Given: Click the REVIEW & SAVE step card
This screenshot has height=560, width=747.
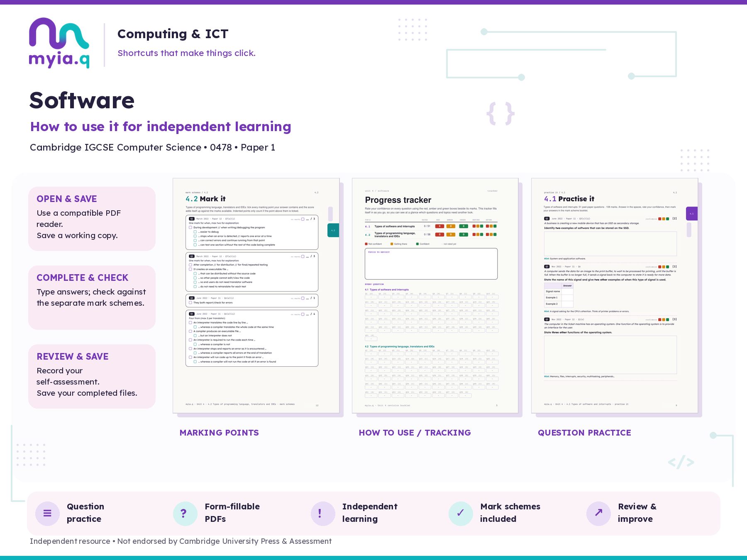Looking at the screenshot, I should pos(92,376).
